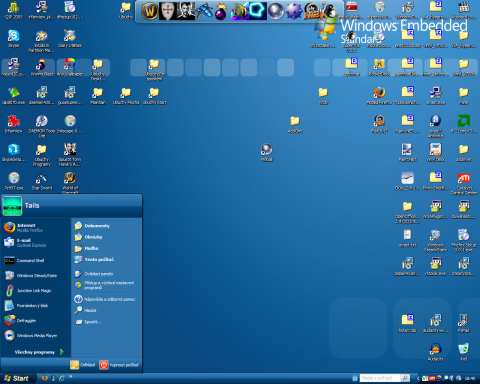The image size is (480, 384).
Task: Open the Mantan folder on the desktop
Action: pos(98,95)
